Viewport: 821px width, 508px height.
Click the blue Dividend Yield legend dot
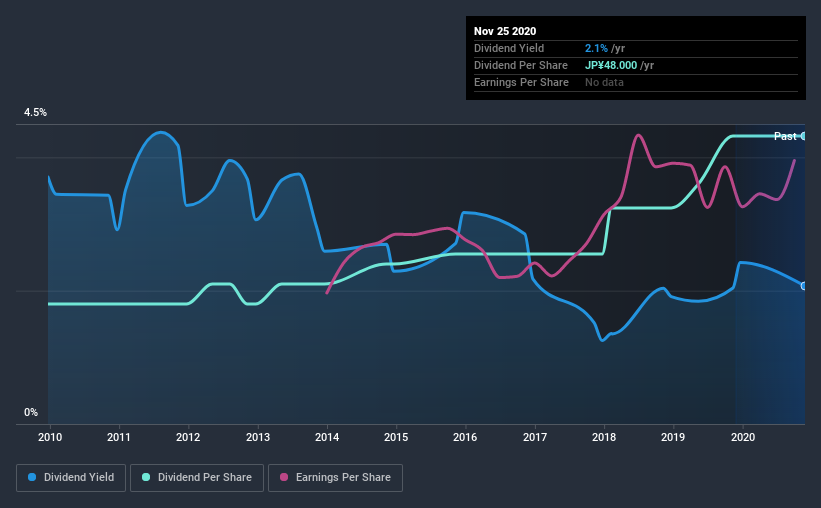click(x=32, y=477)
